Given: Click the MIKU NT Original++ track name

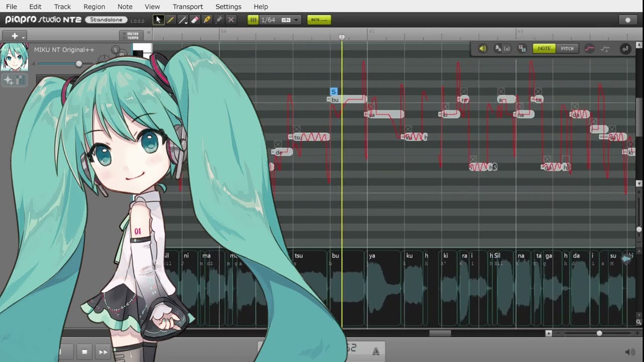Looking at the screenshot, I should (x=64, y=50).
